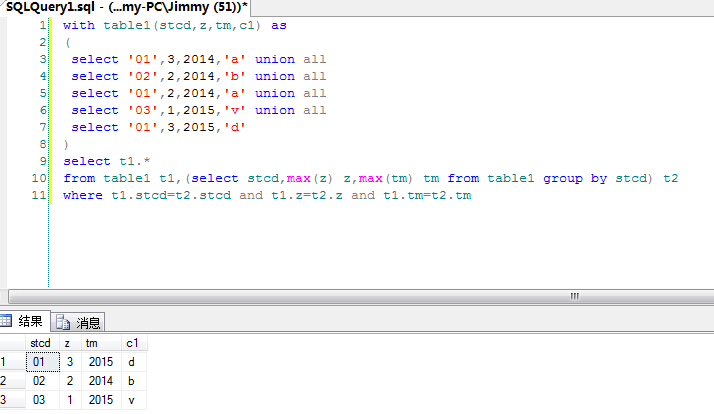Click line number 10 in the gutter
714x414 pixels.
coord(39,179)
